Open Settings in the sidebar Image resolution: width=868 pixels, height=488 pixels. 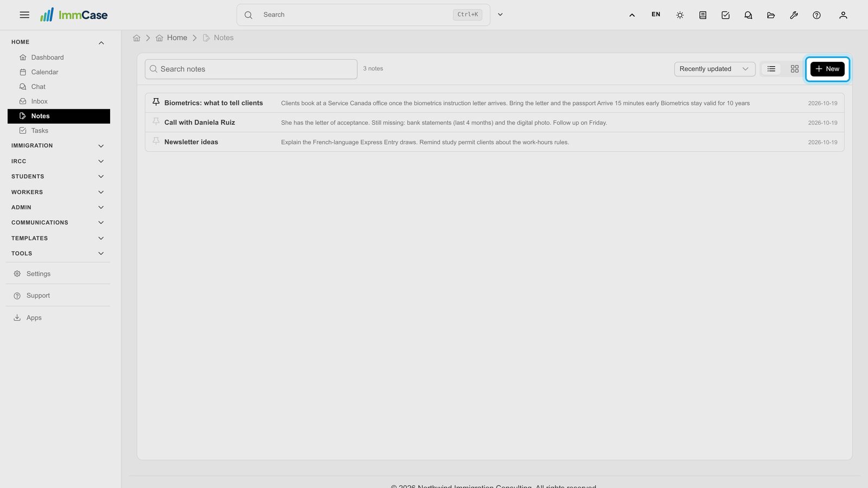click(x=58, y=274)
